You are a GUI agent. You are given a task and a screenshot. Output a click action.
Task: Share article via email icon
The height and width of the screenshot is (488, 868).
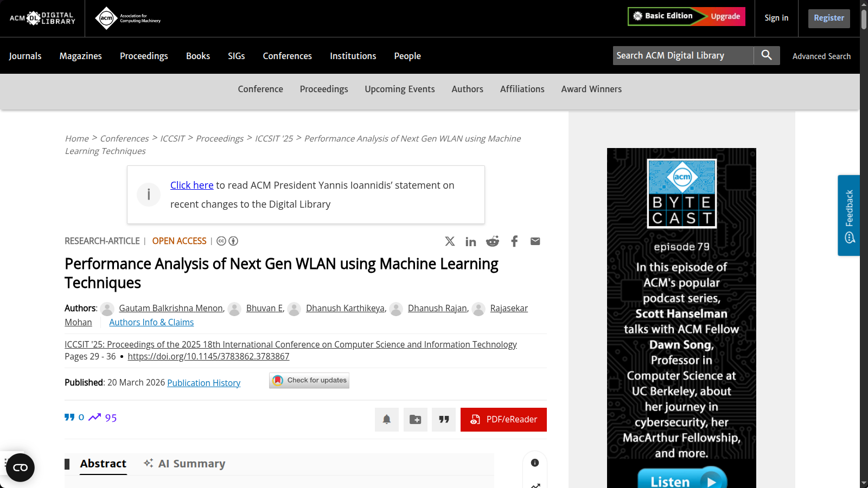coord(535,241)
